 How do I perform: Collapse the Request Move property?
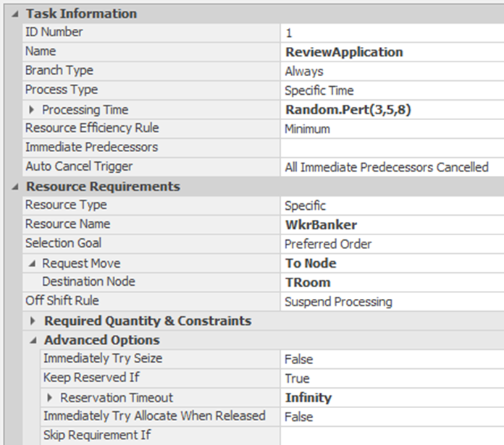(x=32, y=263)
